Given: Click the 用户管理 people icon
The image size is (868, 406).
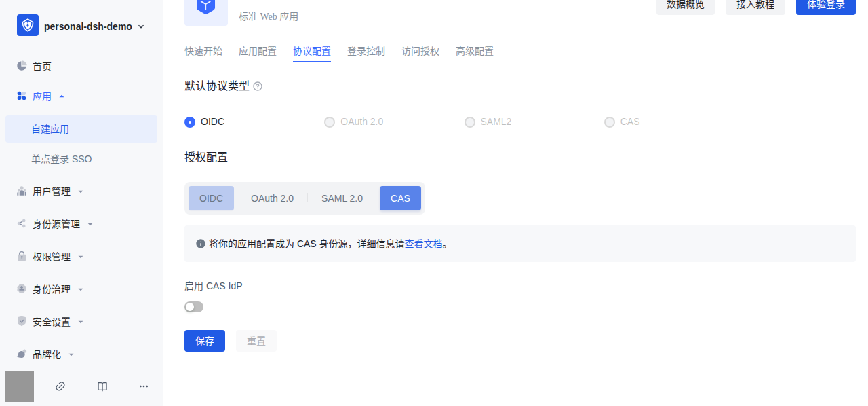Looking at the screenshot, I should pyautogui.click(x=22, y=191).
